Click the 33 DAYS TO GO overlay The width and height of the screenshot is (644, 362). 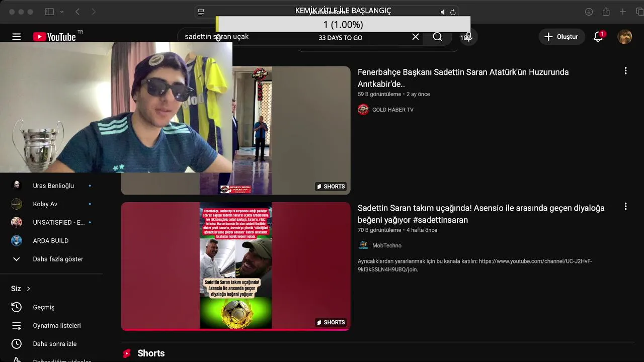point(341,38)
